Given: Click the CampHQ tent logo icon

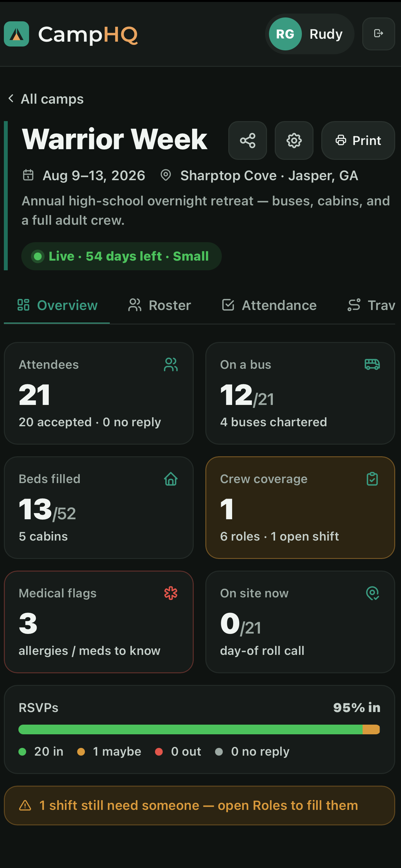Looking at the screenshot, I should click(16, 34).
